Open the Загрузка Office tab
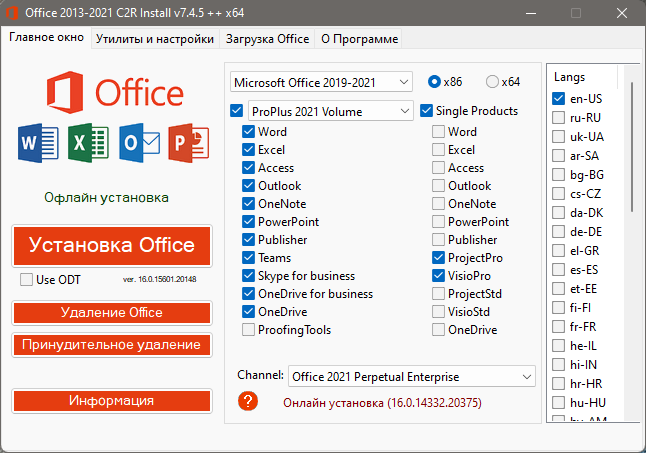 pyautogui.click(x=267, y=39)
